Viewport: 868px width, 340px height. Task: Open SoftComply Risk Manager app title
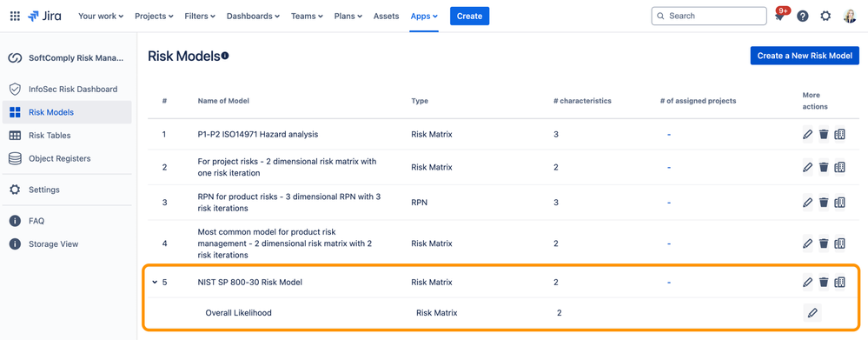pos(76,58)
